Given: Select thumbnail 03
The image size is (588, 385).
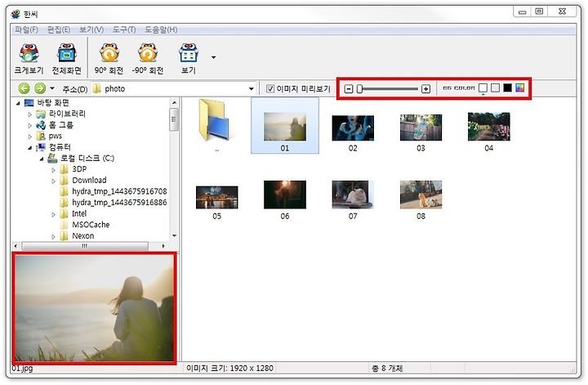Looking at the screenshot, I should (421, 128).
